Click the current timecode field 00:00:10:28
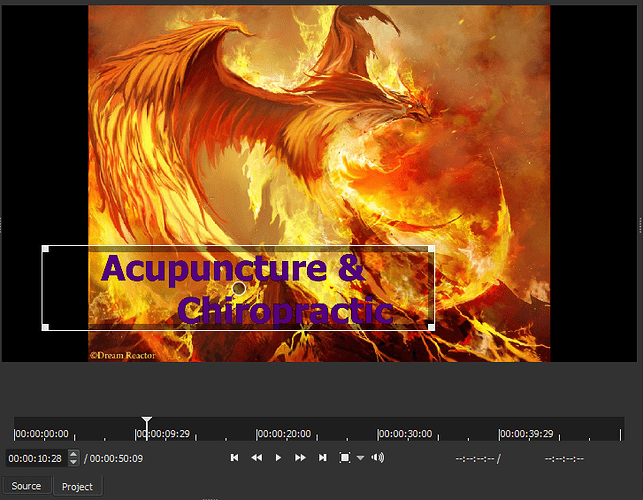Image resolution: width=643 pixels, height=500 pixels. (x=36, y=458)
